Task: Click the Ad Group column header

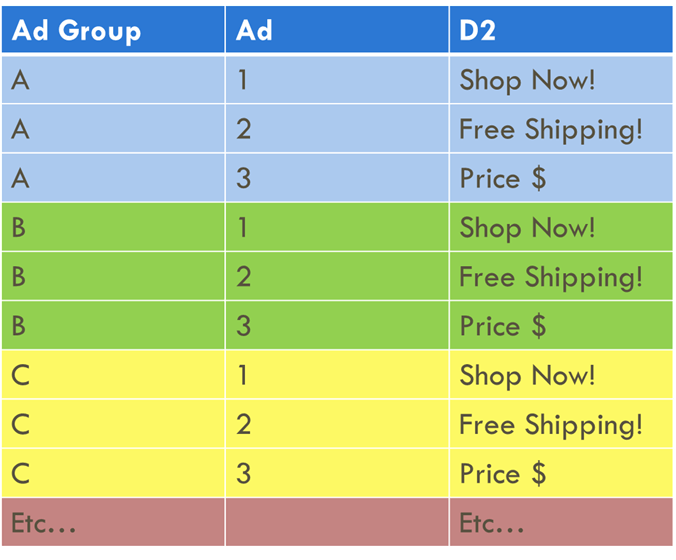Action: pyautogui.click(x=76, y=30)
